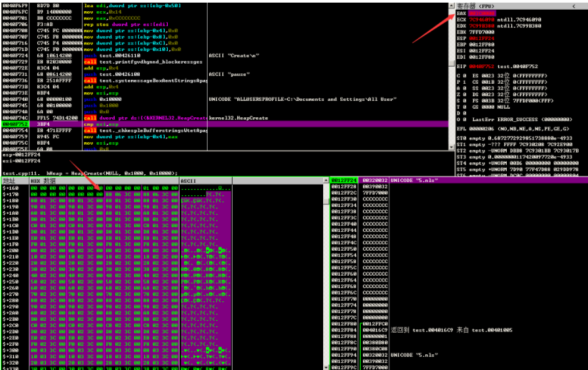Viewport: 588px width, 370px height.
Task: Select dump row $+320
Action: tap(117, 363)
